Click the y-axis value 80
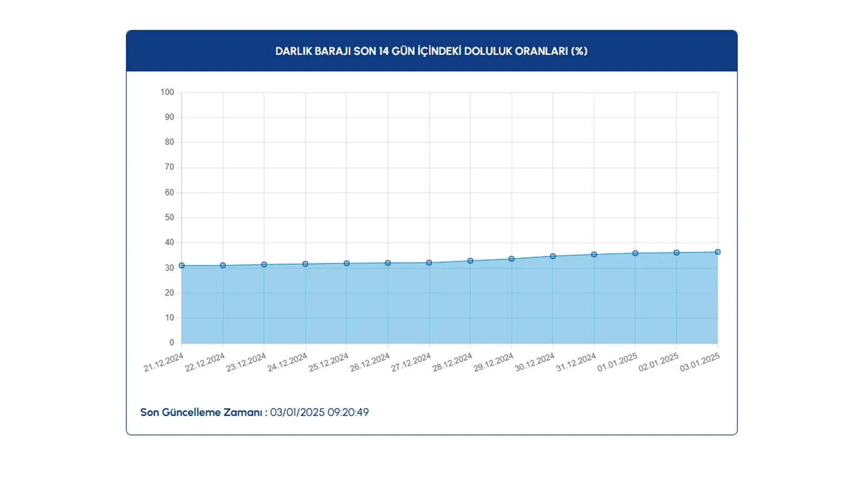Screen dimensions: 868x488 170,142
